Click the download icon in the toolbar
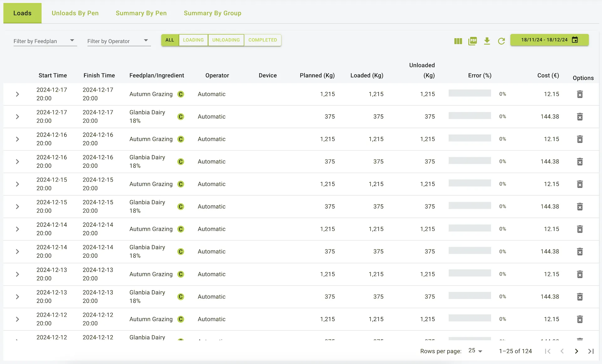This screenshot has width=602, height=364. (487, 41)
